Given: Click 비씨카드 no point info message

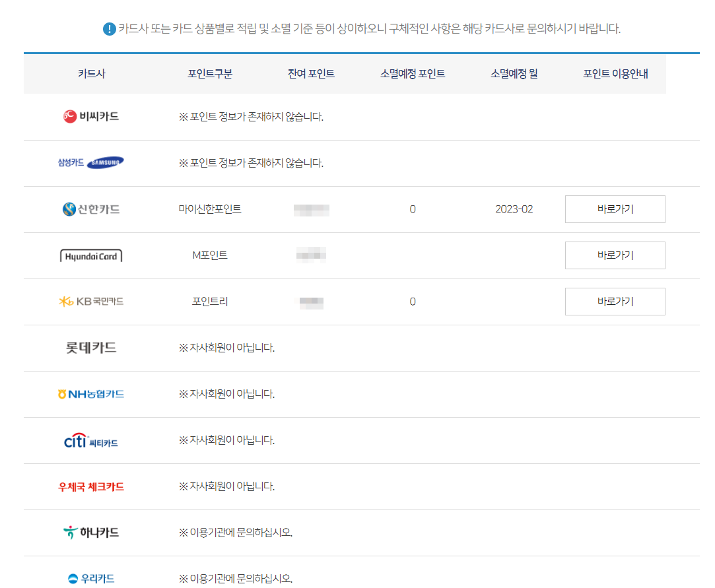Looking at the screenshot, I should pos(252,117).
